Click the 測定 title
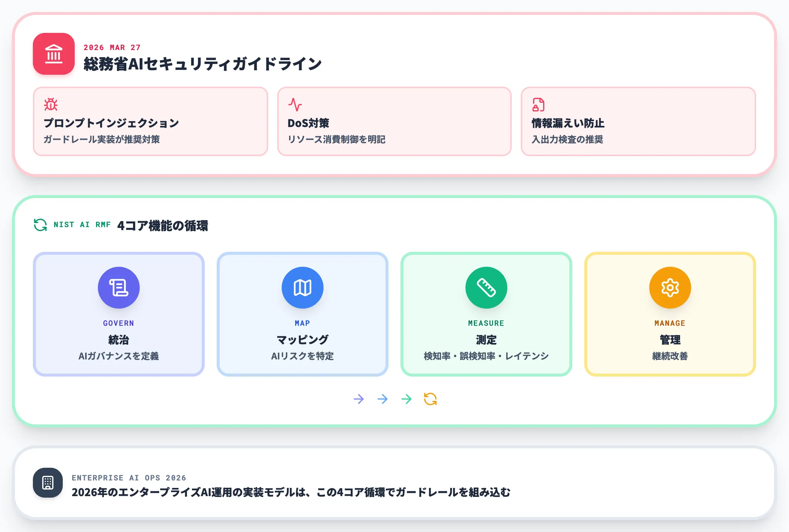This screenshot has width=789, height=532. tap(486, 340)
